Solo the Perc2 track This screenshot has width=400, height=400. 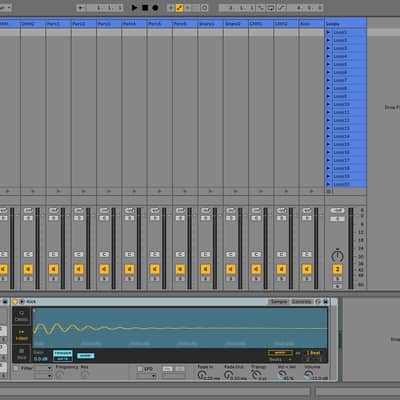(x=79, y=278)
